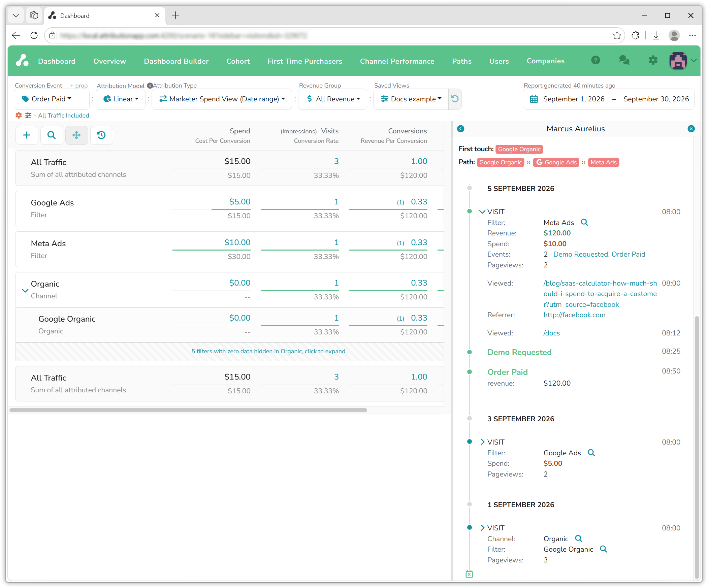Open the table search magnifier tool
Screen dimensions: 708x588
52,135
